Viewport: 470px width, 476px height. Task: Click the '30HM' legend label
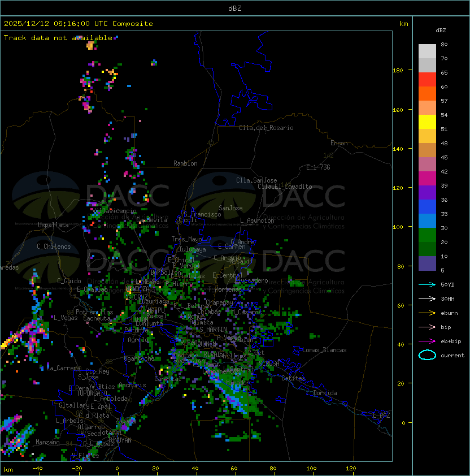447,298
